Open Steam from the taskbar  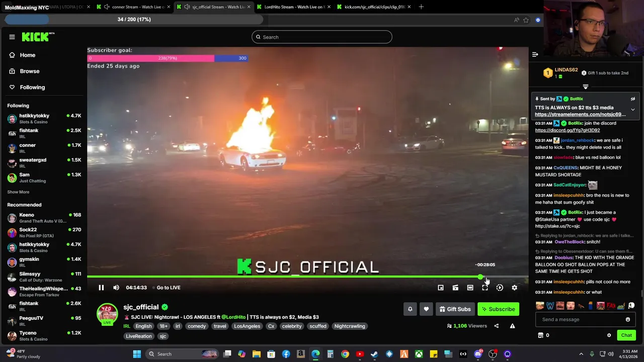(x=374, y=354)
